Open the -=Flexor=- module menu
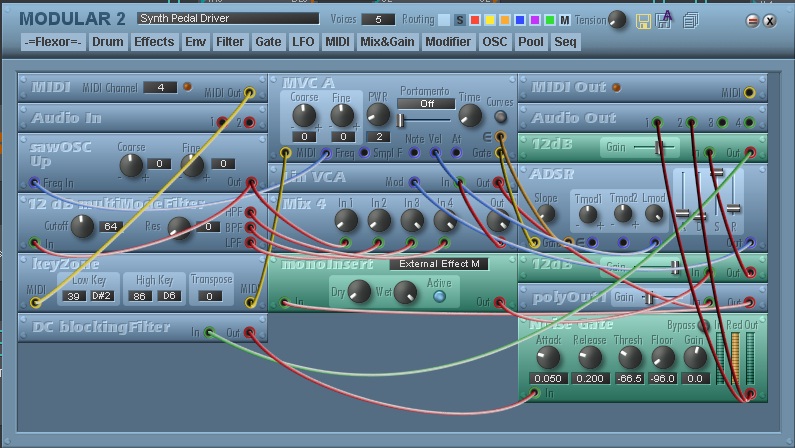The image size is (795, 448). (x=53, y=42)
